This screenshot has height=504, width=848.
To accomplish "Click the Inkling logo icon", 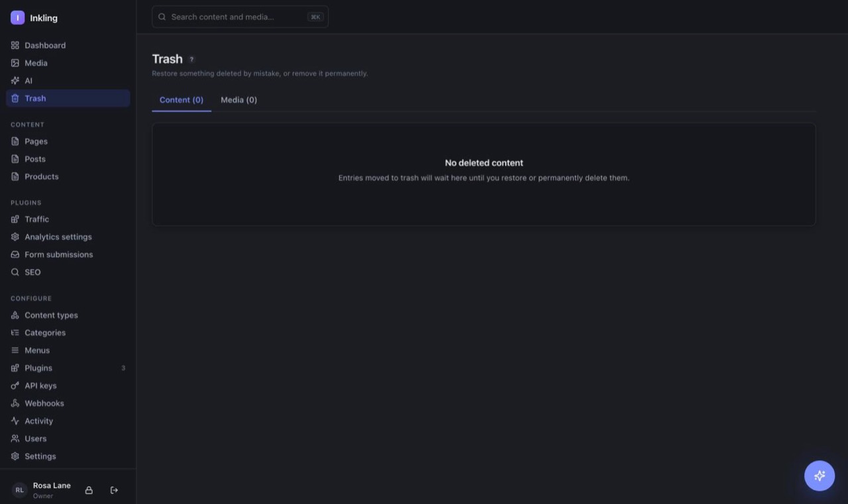I will (17, 18).
